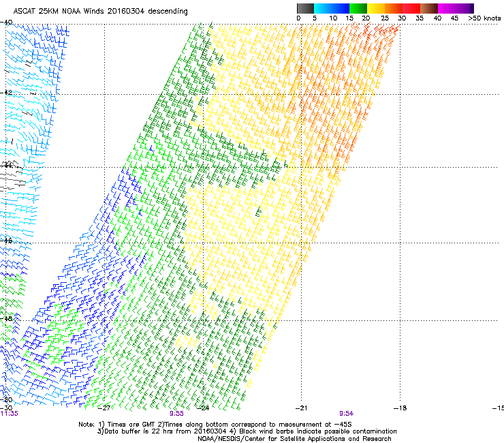This screenshot has width=504, height=443.
Task: Click the "35" knots scale label
Action: [420, 18]
